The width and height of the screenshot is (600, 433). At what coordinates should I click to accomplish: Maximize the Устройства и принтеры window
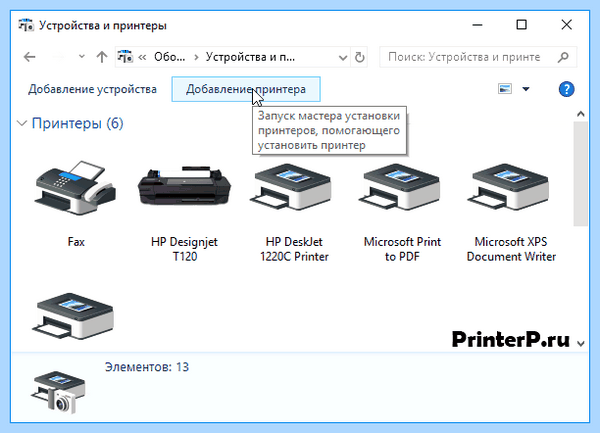tap(522, 25)
